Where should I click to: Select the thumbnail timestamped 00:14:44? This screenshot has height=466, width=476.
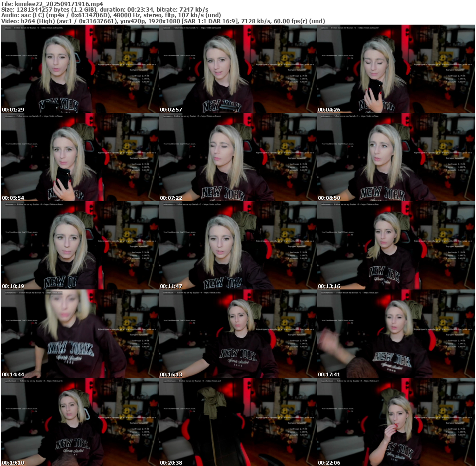[x=79, y=334]
